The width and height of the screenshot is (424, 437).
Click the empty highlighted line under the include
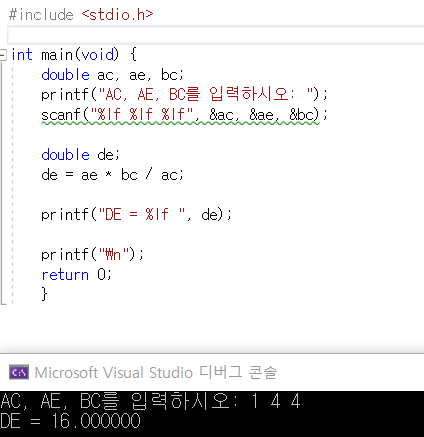215,35
